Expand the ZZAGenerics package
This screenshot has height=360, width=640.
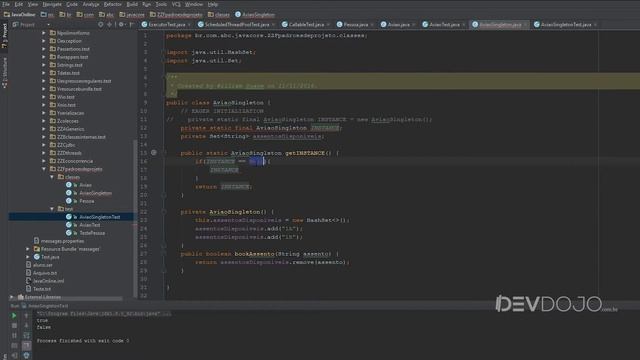[44, 129]
